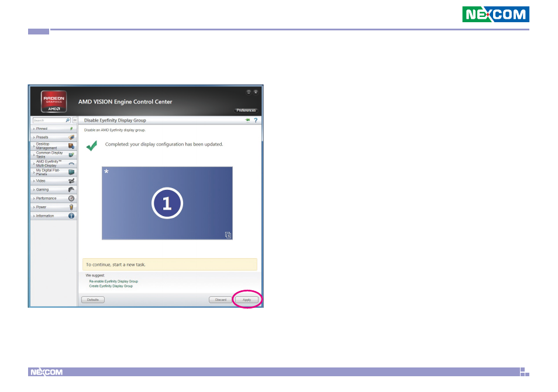Click the Performance gauge icon

point(71,198)
